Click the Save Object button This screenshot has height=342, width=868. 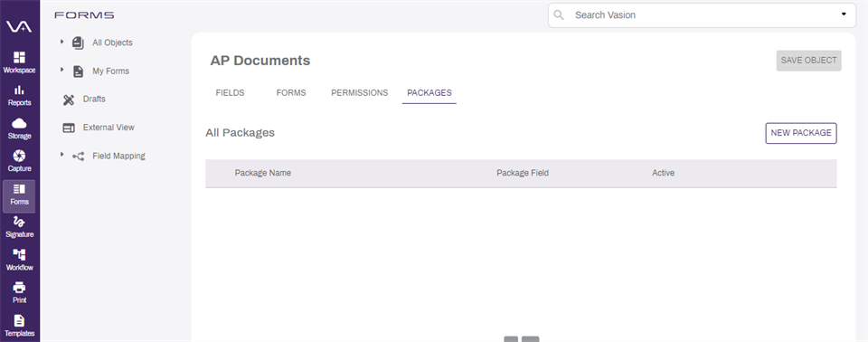[808, 61]
